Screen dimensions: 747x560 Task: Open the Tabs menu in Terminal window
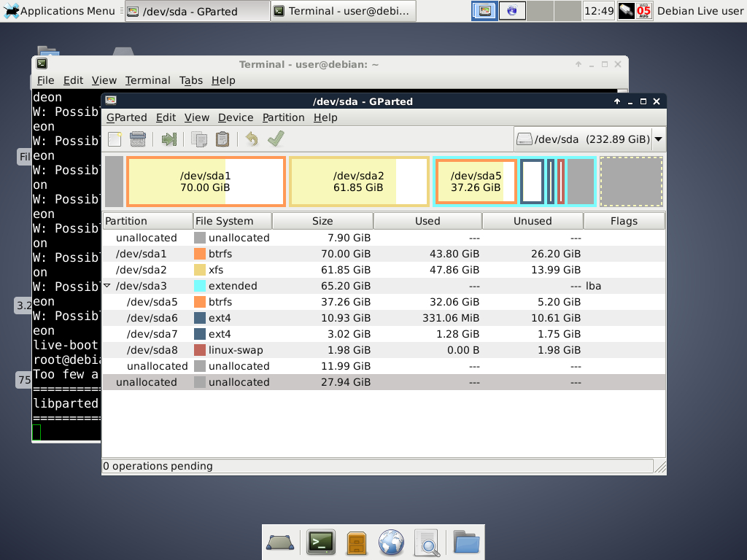click(x=191, y=80)
